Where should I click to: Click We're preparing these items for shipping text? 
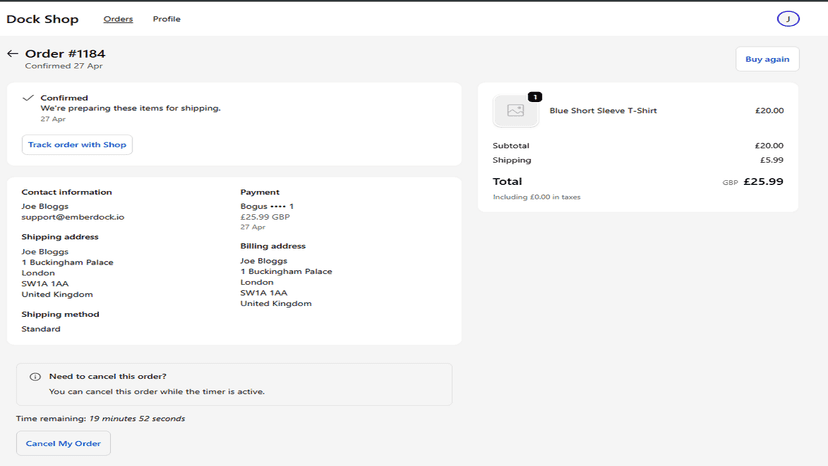click(x=130, y=108)
